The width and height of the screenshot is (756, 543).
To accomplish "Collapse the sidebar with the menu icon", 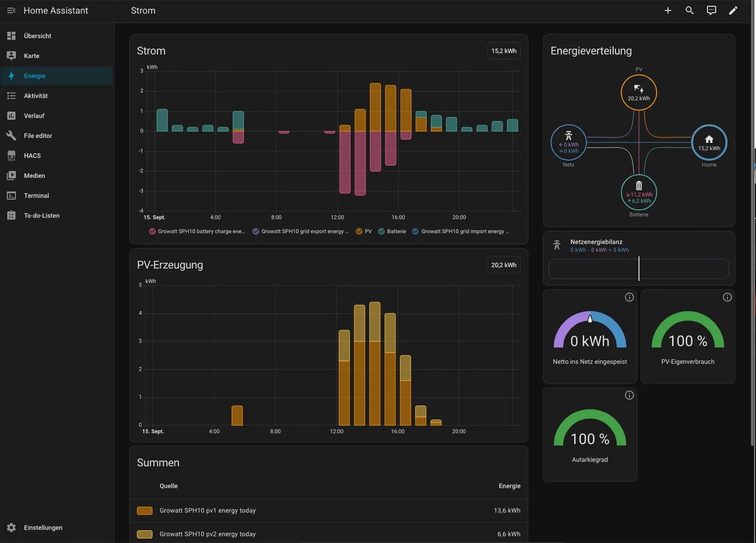I will point(11,10).
